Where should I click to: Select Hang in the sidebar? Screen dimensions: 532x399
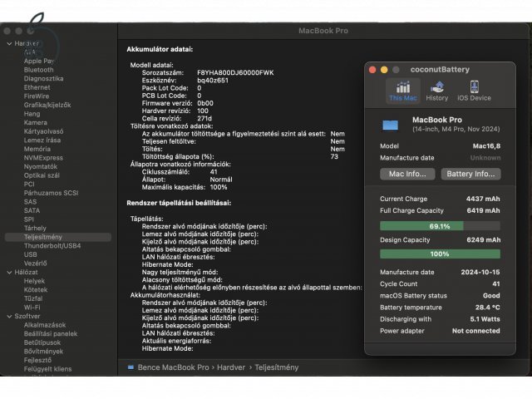[x=32, y=114]
